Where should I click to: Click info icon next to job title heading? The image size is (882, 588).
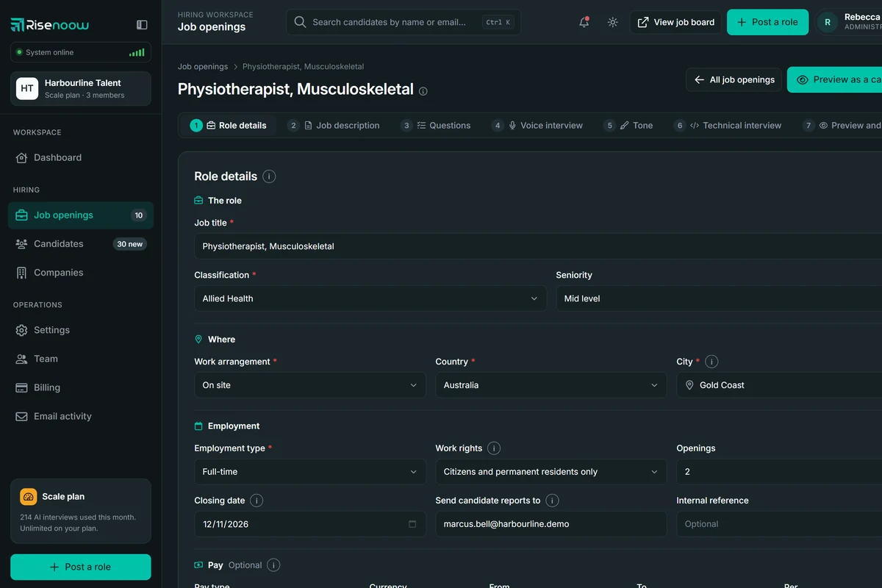pyautogui.click(x=423, y=91)
